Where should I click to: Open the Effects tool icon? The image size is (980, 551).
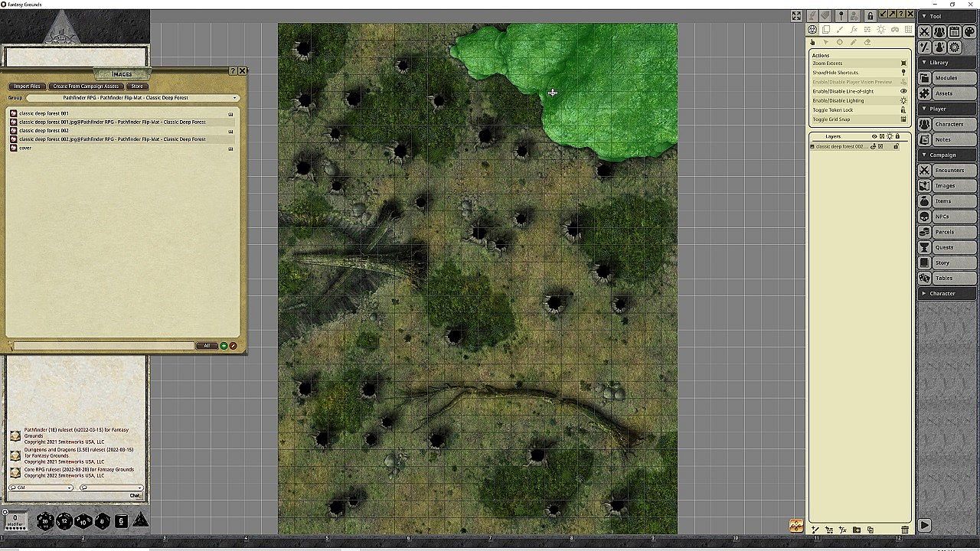tap(939, 47)
